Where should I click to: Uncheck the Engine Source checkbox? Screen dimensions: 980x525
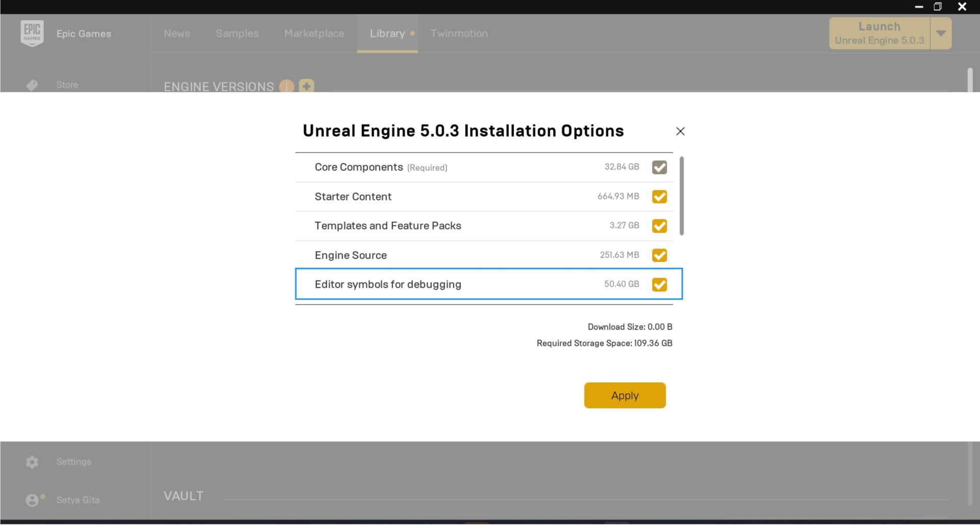click(659, 255)
